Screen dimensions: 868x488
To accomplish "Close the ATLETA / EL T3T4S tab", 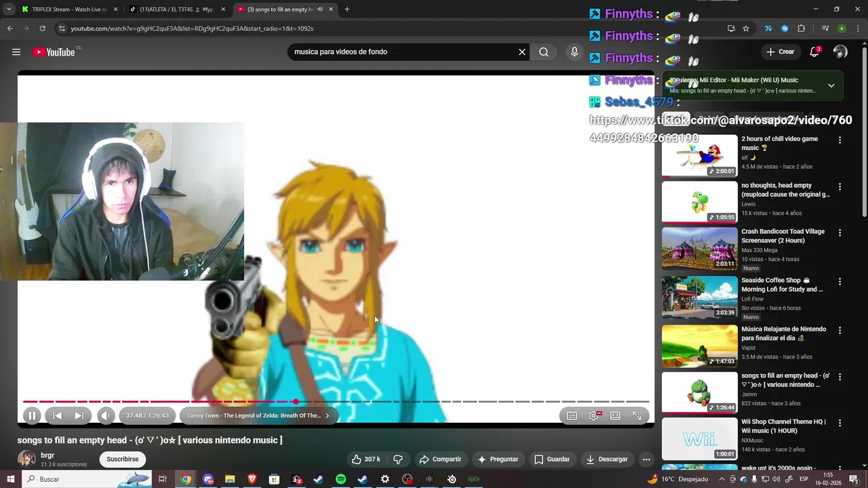I will click(223, 9).
